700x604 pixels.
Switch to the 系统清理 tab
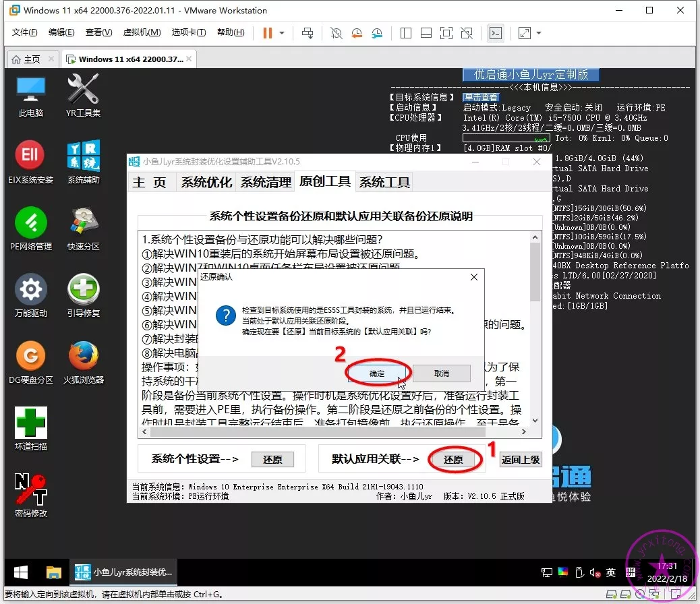click(x=265, y=182)
